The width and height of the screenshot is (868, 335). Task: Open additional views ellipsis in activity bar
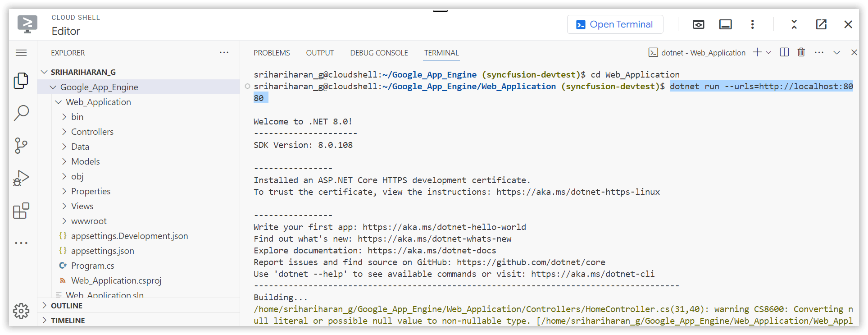coord(21,243)
